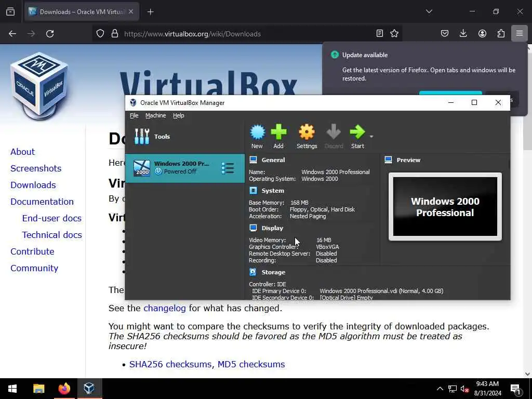Viewport: 532px width, 399px height.
Task: Click the Add machine green plus icon
Action: [x=278, y=132]
